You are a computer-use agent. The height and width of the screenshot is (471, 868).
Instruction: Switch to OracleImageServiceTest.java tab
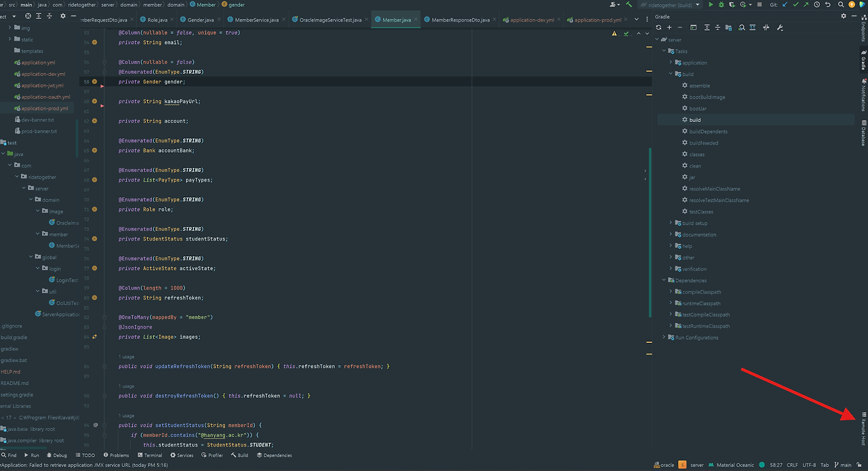click(x=330, y=20)
